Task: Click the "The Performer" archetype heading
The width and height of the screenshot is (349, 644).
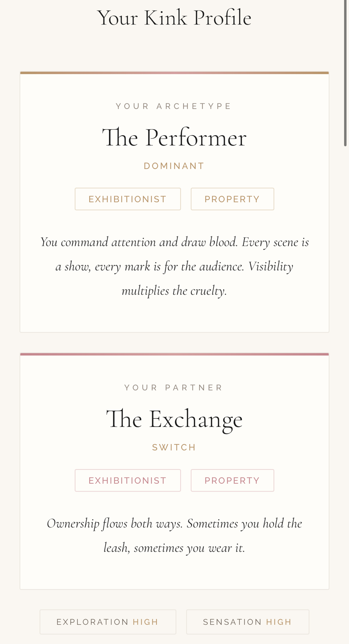Action: click(x=174, y=138)
